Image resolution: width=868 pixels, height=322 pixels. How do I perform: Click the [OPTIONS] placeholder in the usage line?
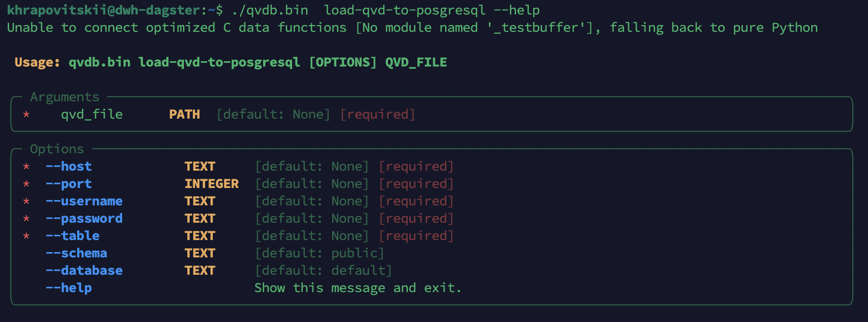pos(343,63)
